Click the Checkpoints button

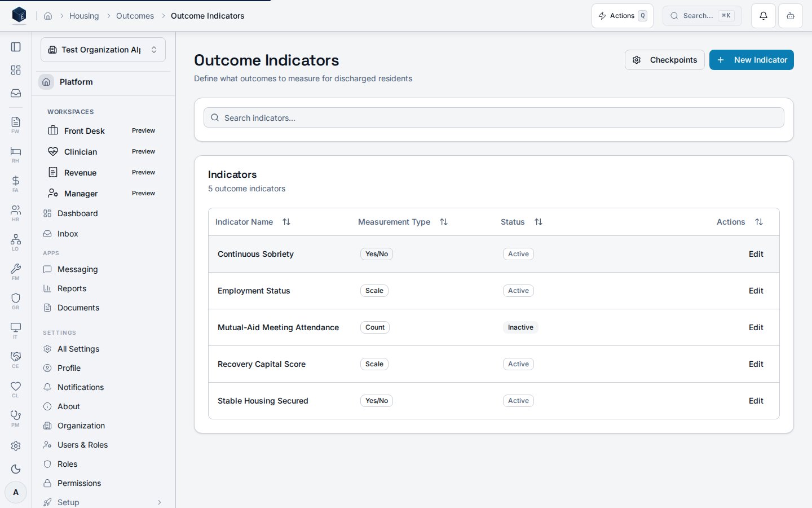pyautogui.click(x=665, y=60)
